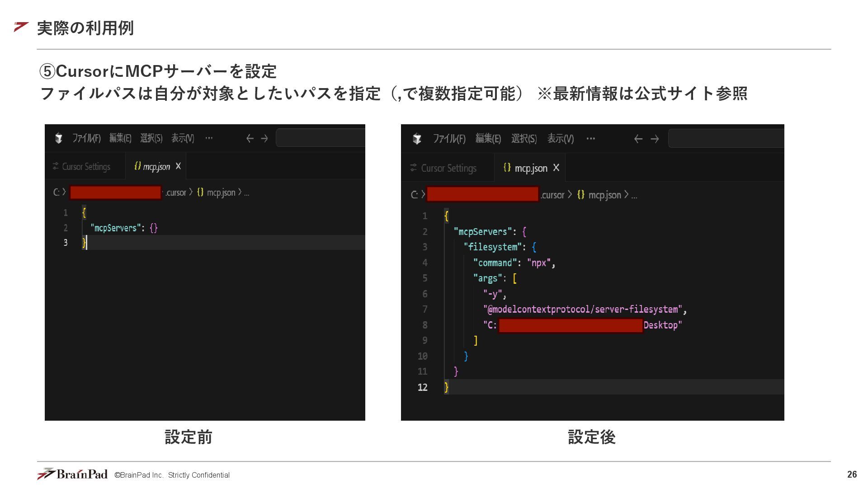Close the mcp.json tab in left editor
The width and height of the screenshot is (868, 488).
(x=178, y=166)
